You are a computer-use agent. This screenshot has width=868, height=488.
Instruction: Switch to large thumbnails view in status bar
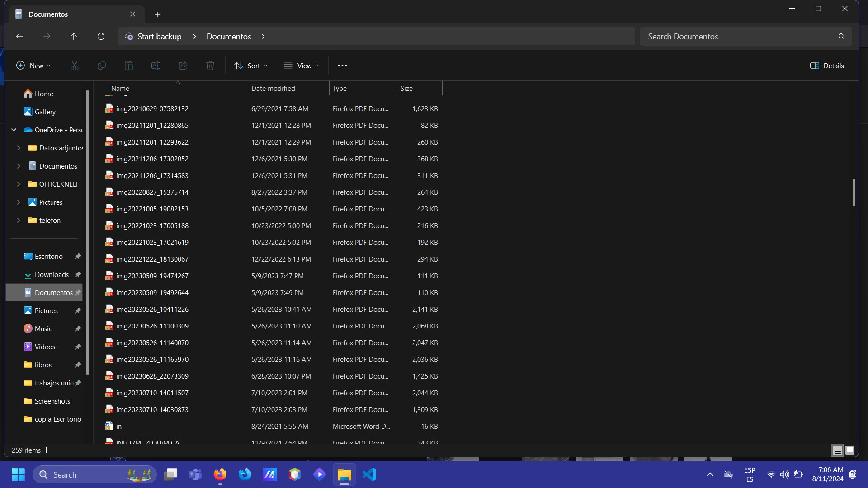(x=850, y=450)
